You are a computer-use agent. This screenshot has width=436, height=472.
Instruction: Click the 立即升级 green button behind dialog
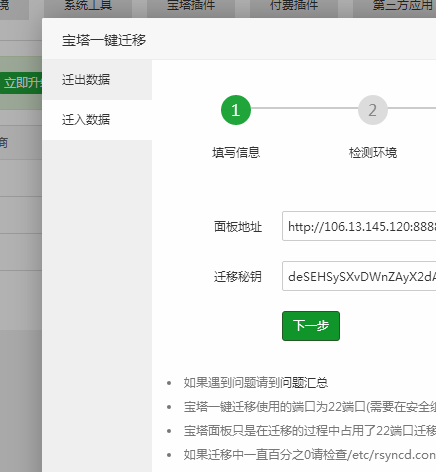pos(21,83)
